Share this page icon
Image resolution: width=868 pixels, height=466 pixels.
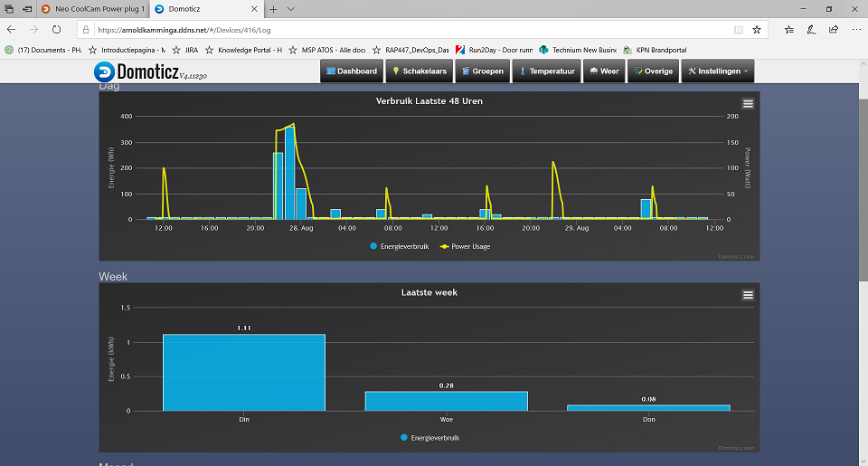pyautogui.click(x=834, y=30)
